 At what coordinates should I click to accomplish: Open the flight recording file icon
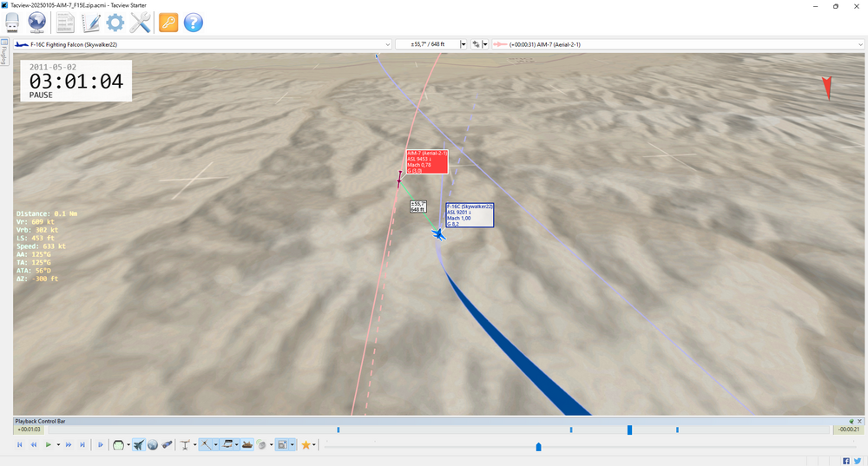12,23
